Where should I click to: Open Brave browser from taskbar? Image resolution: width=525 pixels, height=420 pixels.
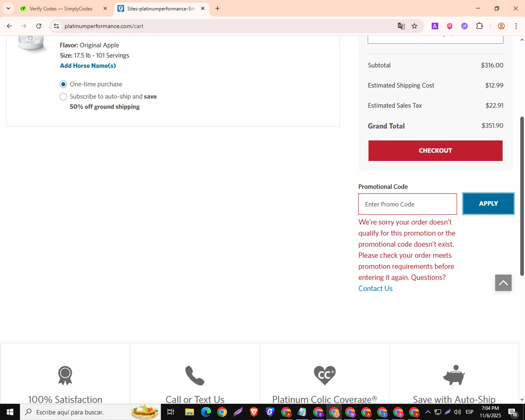coord(254,412)
